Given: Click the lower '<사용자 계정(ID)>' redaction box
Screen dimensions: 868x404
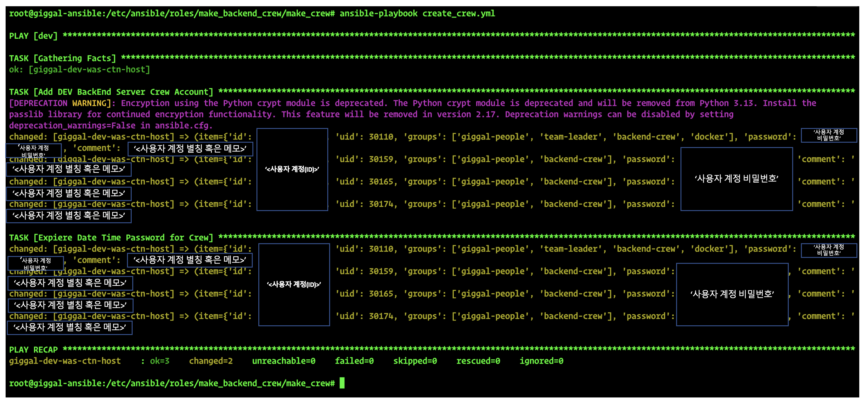Looking at the screenshot, I should (294, 284).
